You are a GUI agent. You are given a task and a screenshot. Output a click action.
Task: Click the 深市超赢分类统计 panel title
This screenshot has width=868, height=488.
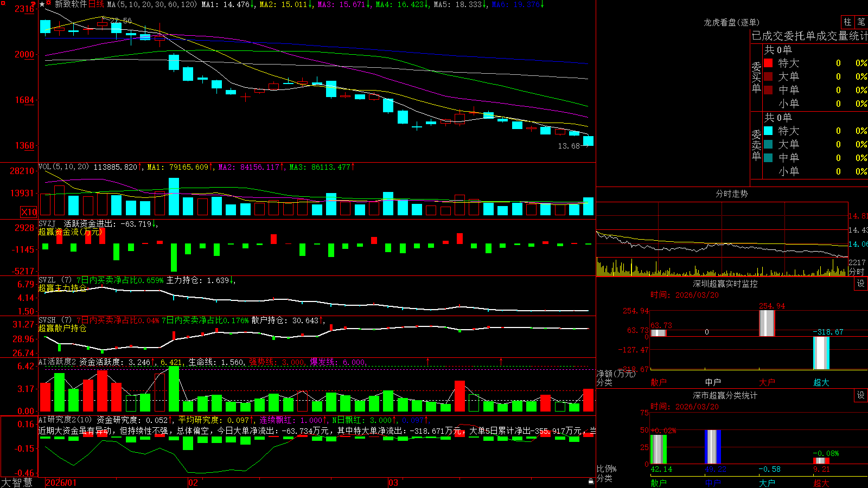tap(725, 395)
